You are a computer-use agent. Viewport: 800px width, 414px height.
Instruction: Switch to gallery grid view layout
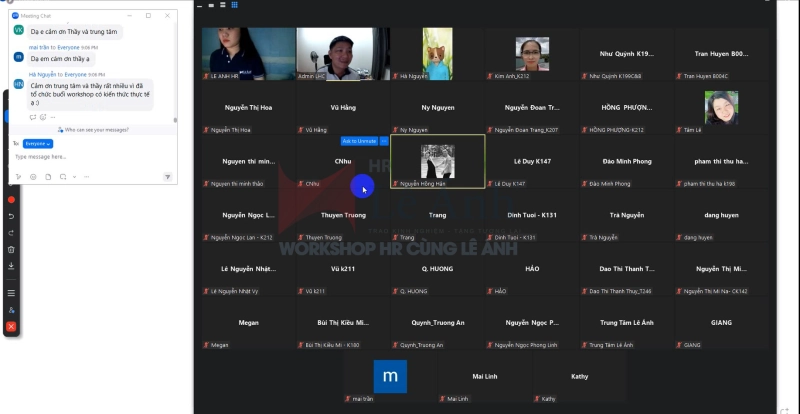234,5
